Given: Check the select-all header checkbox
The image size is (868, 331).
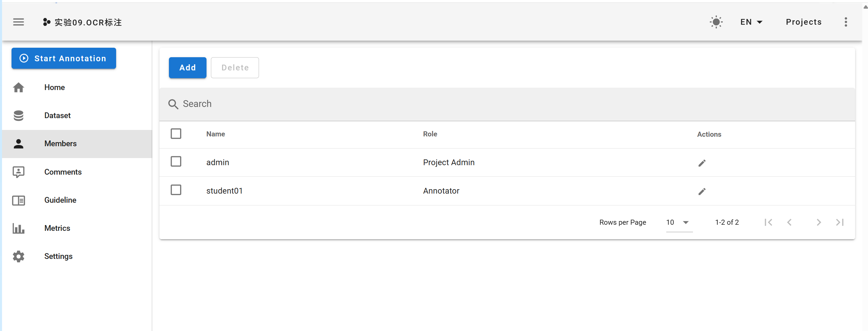Looking at the screenshot, I should pyautogui.click(x=176, y=134).
